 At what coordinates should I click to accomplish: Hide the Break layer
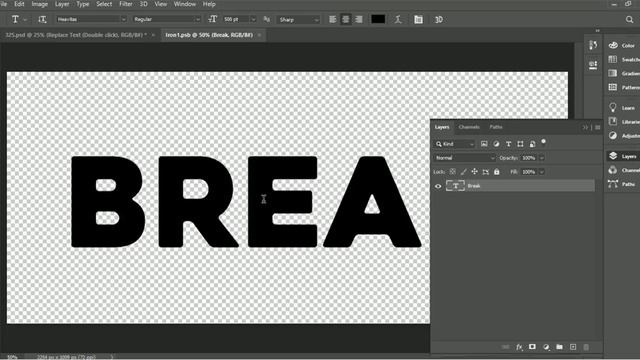coord(438,186)
